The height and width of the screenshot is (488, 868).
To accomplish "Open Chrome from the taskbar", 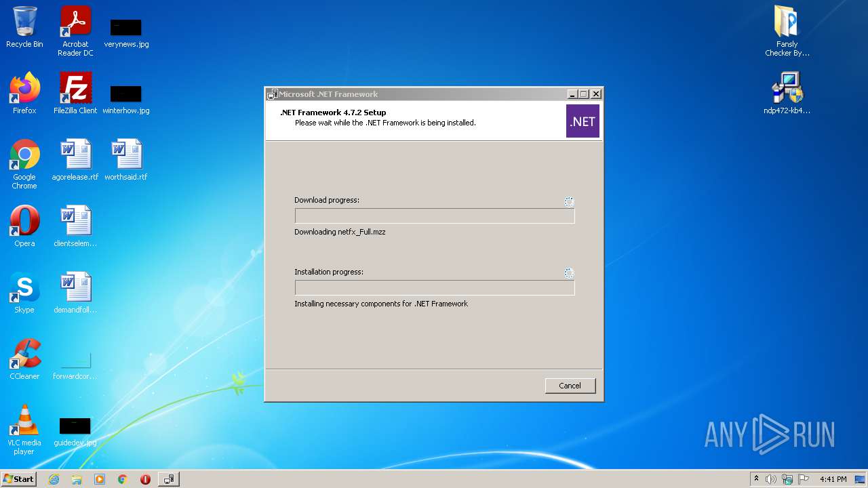I will click(x=123, y=479).
